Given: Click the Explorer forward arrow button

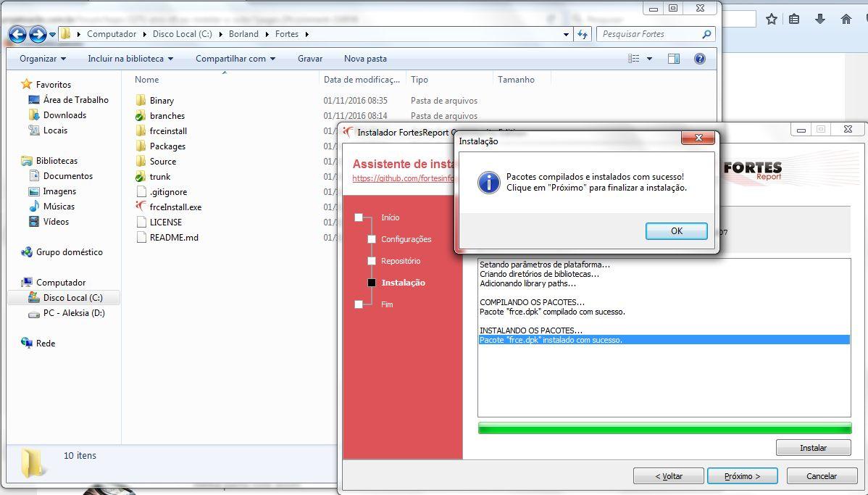Looking at the screenshot, I should click(x=38, y=34).
